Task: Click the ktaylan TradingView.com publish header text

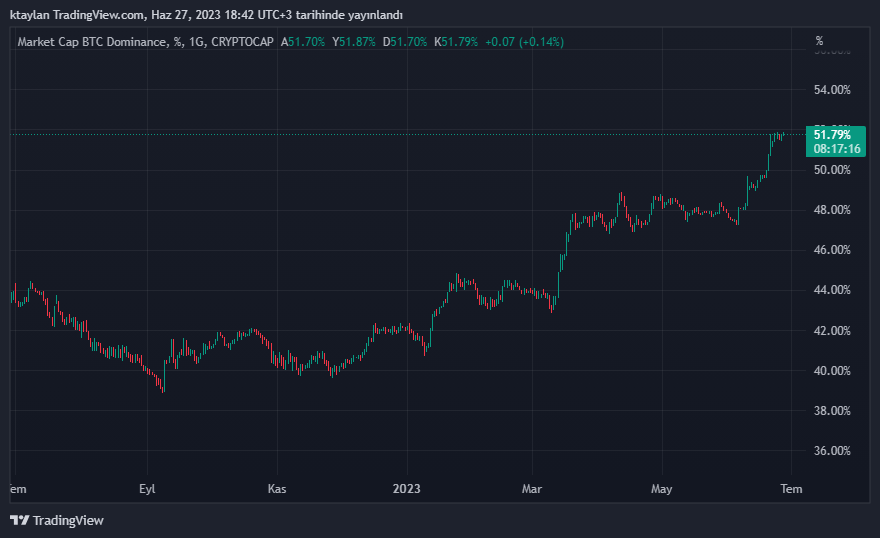Action: 207,15
